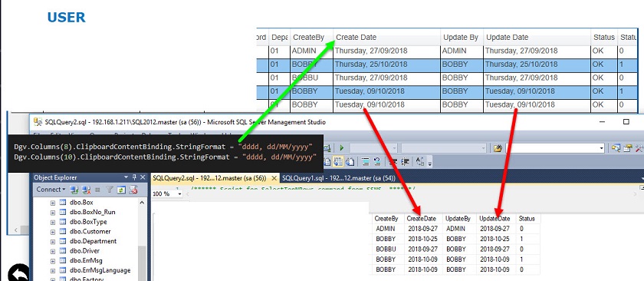Click the Find in Solution magnifier icon
The width and height of the screenshot is (644, 281).
(616, 148)
